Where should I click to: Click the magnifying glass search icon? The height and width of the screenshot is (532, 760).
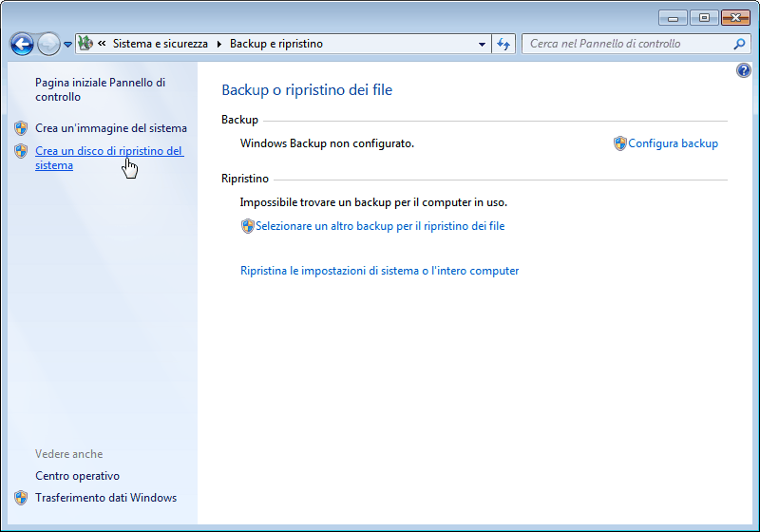(x=740, y=44)
